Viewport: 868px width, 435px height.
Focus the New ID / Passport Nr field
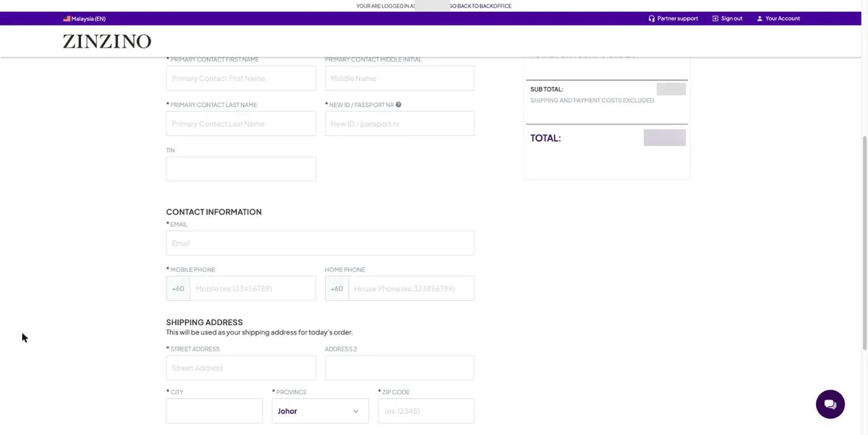[400, 124]
